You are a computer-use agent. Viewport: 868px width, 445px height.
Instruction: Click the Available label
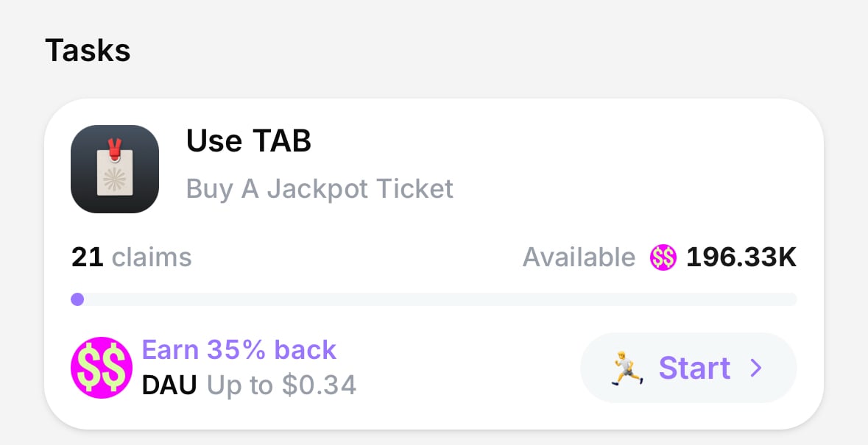point(579,257)
